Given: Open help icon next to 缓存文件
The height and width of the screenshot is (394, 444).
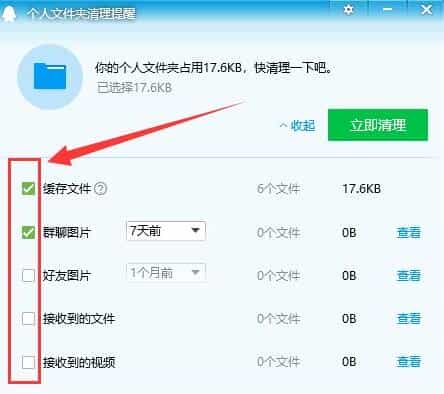Looking at the screenshot, I should [100, 189].
